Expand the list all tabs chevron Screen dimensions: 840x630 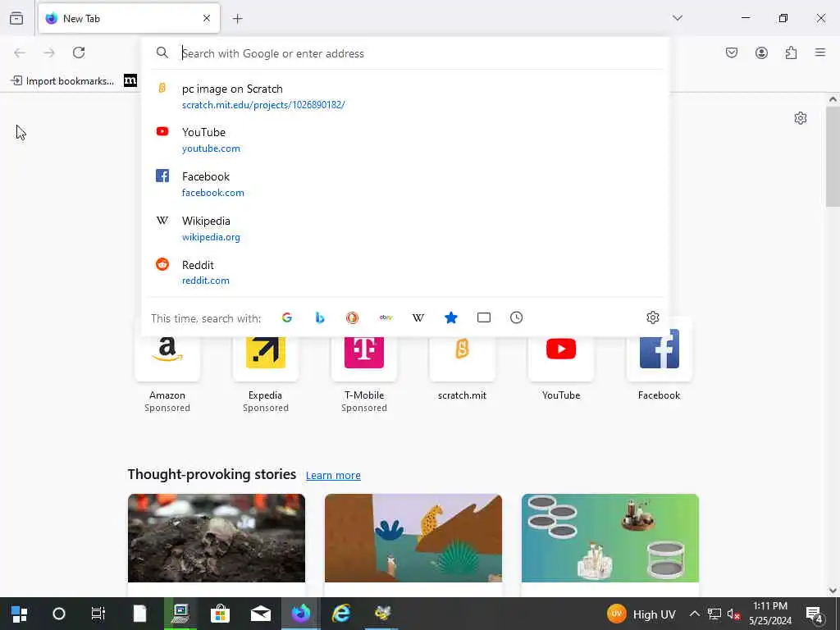(677, 18)
